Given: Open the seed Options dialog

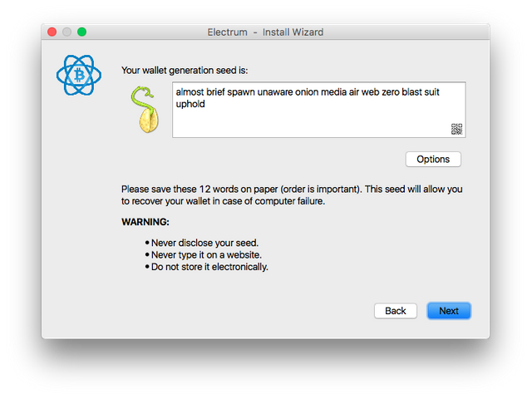Looking at the screenshot, I should click(x=432, y=159).
